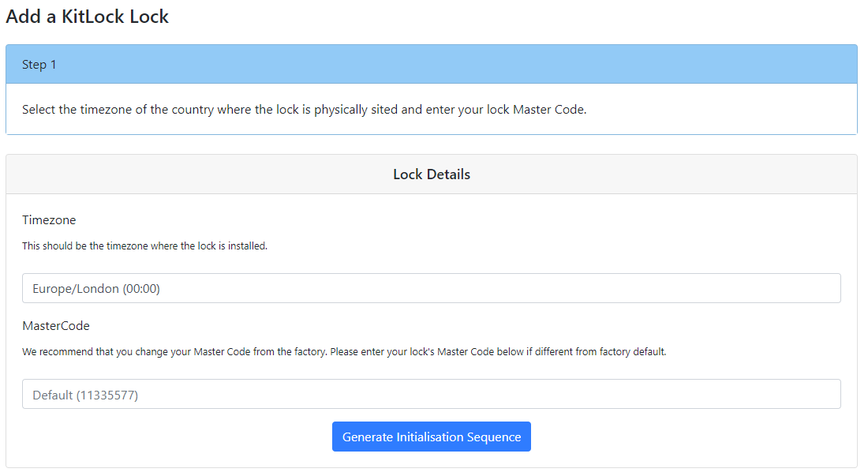This screenshot has width=868, height=476.
Task: Click the word 'Details' in the card header
Action: point(447,174)
